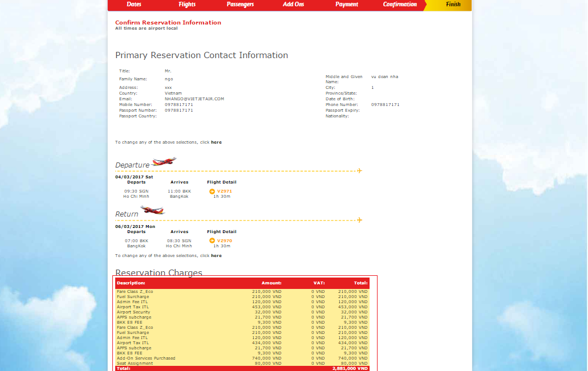Click the 'Reservation Charges' heading
The image size is (588, 371).
click(159, 272)
